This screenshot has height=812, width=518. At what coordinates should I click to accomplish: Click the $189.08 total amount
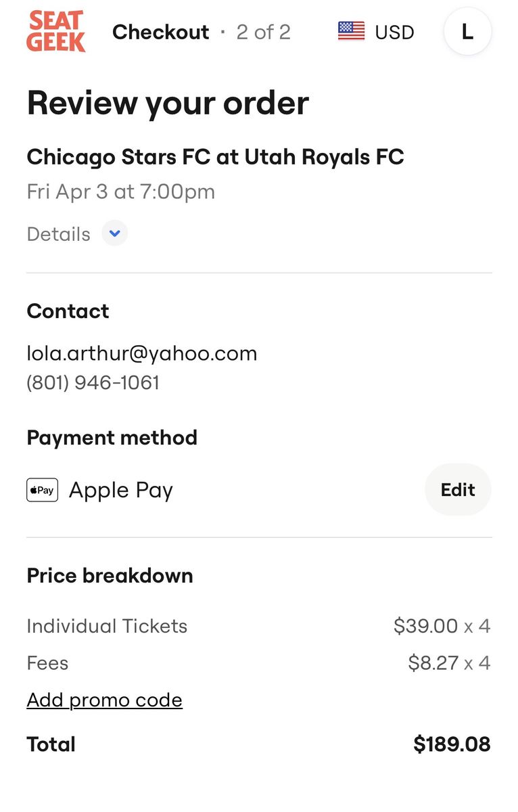coord(452,744)
